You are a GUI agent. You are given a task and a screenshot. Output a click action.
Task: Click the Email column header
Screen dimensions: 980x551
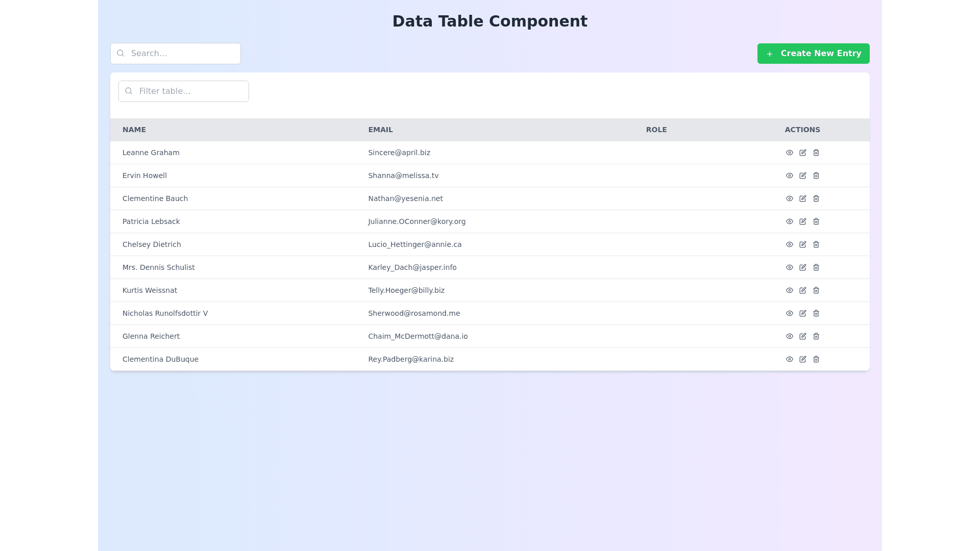coord(380,130)
